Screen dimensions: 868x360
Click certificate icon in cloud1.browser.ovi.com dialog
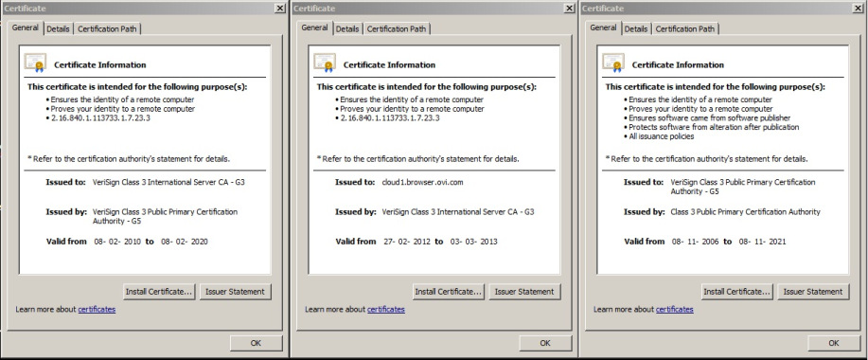pyautogui.click(x=325, y=63)
